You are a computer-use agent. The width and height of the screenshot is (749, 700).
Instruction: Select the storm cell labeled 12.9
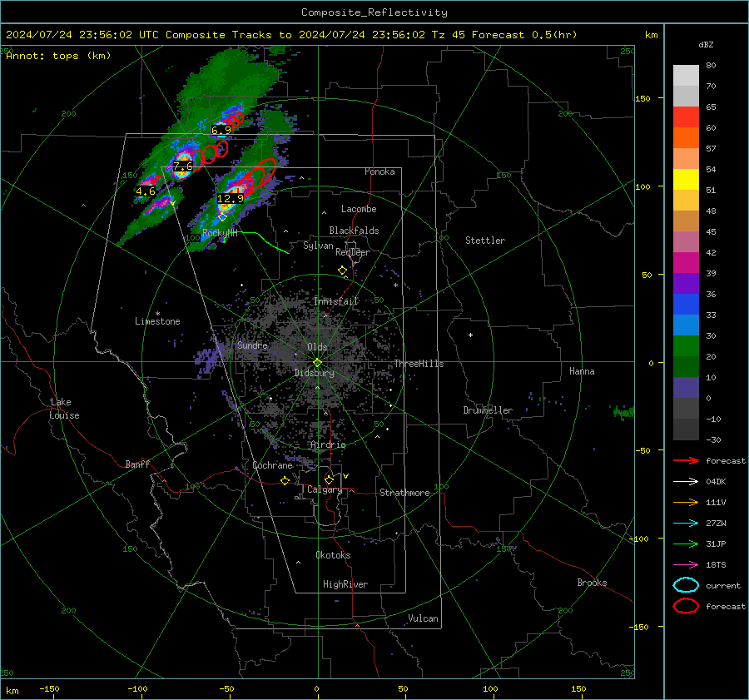tap(231, 198)
